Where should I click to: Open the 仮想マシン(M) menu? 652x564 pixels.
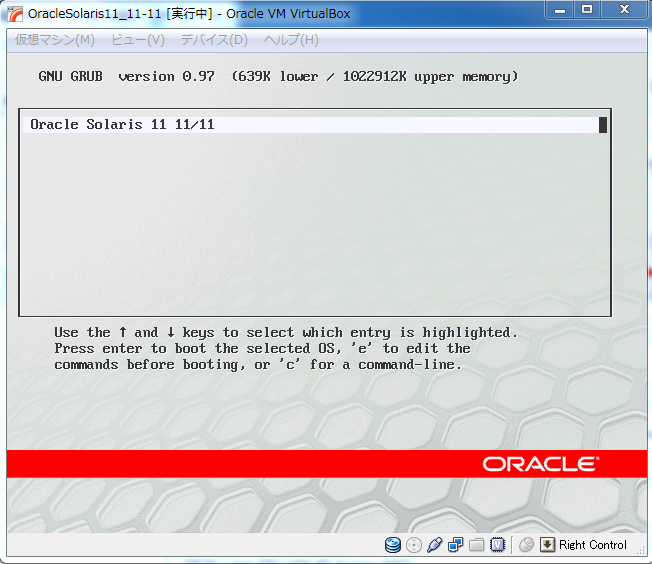pos(55,40)
